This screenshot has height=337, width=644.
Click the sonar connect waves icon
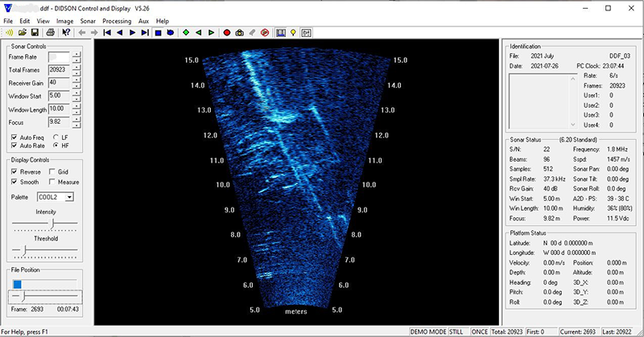(x=9, y=32)
